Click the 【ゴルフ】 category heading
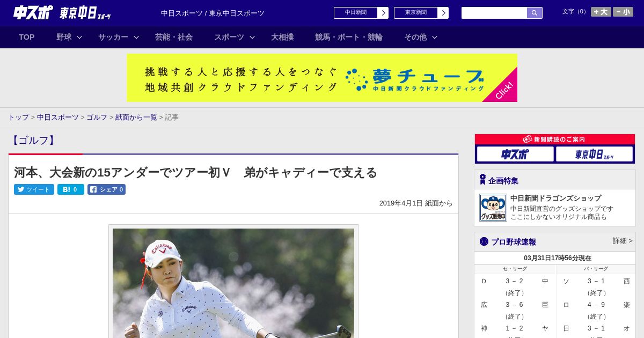This screenshot has width=644, height=338. click(33, 141)
